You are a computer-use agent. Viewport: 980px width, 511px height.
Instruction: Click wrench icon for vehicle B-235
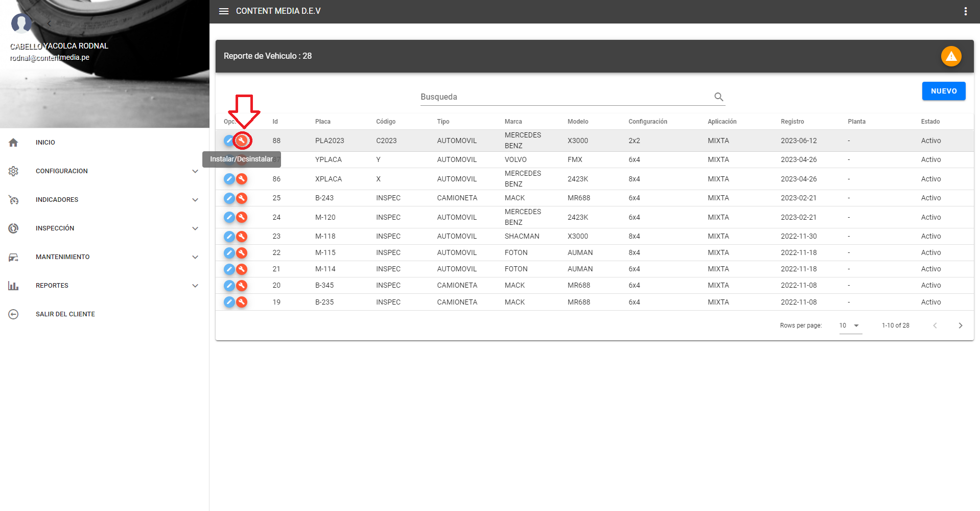coord(242,302)
